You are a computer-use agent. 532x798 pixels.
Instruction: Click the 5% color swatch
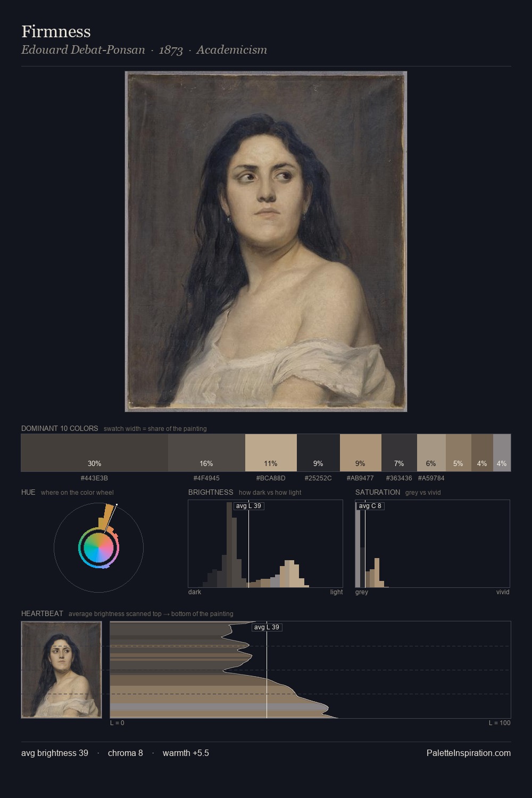pyautogui.click(x=459, y=453)
